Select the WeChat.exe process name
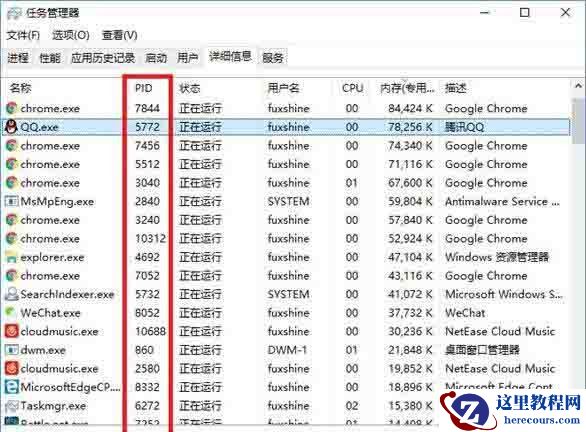The height and width of the screenshot is (432, 586). 50,313
